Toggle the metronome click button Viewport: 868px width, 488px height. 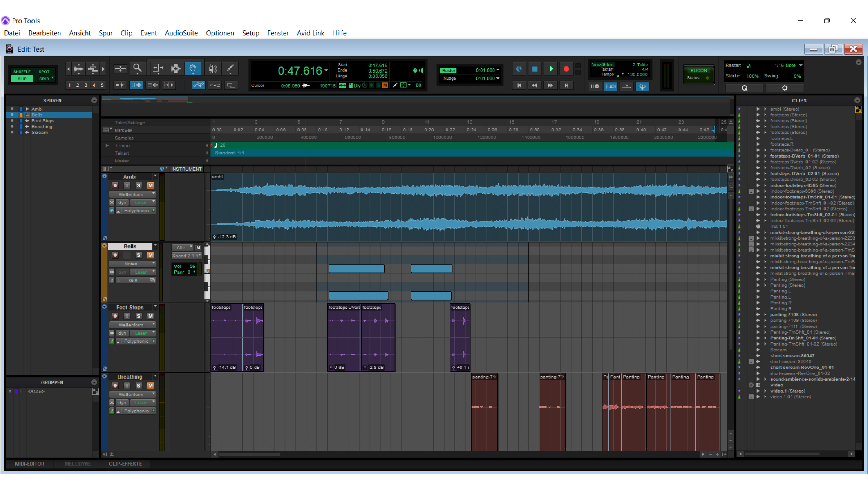point(610,86)
